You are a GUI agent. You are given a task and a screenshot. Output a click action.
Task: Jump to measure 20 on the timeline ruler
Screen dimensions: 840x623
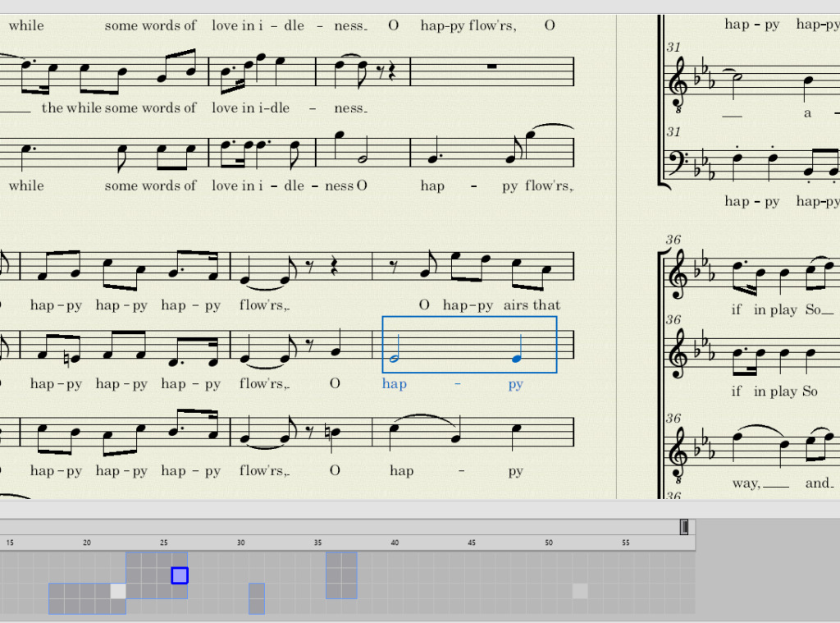coord(87,543)
